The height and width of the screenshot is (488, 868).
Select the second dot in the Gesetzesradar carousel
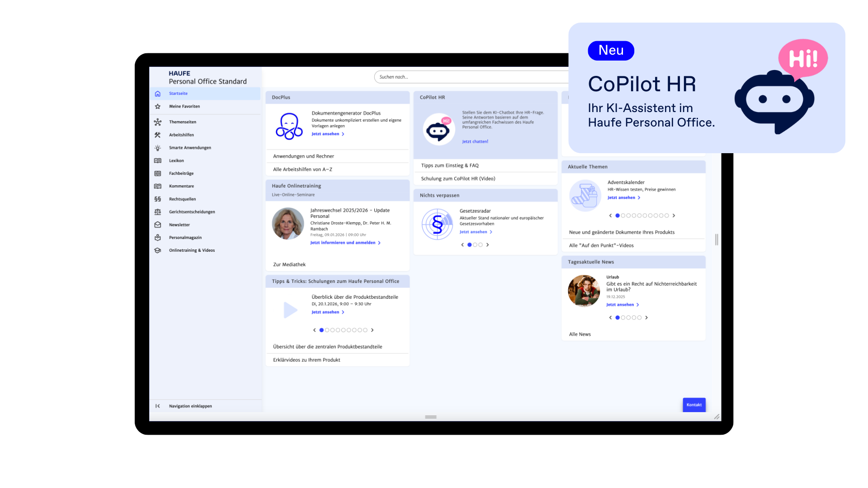coord(475,245)
